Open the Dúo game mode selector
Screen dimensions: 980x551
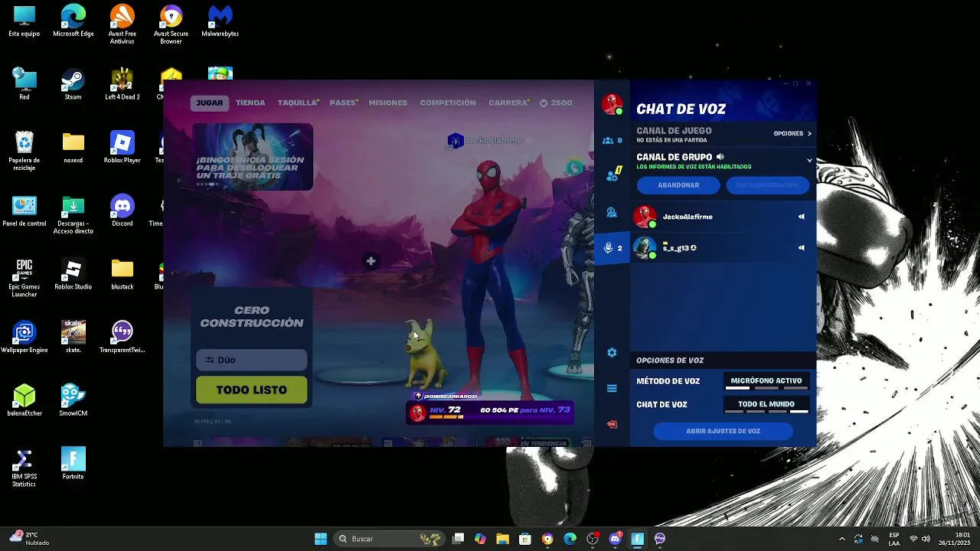tap(251, 360)
